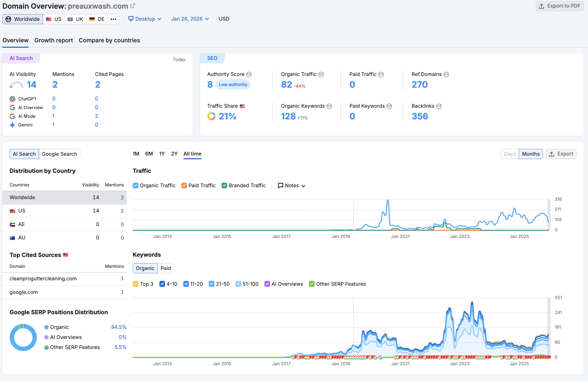Screen dimensions: 588x381
Task: Click the info icon beside Backlinks
Action: pos(439,106)
